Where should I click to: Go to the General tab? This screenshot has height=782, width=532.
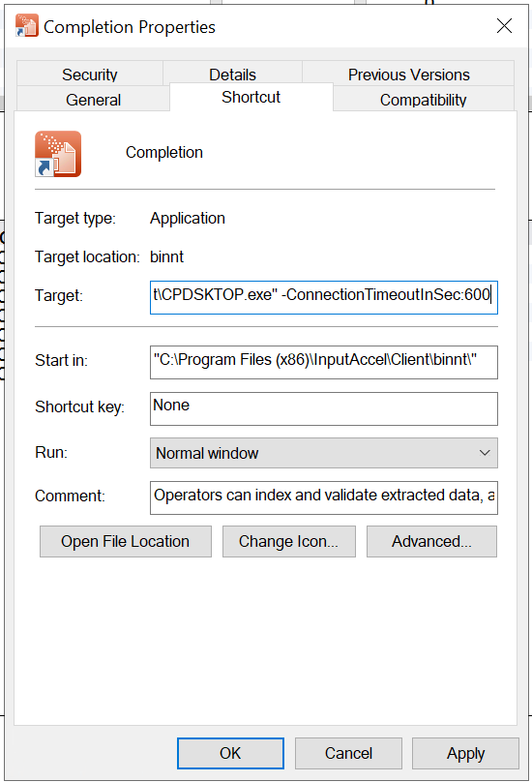pos(93,100)
